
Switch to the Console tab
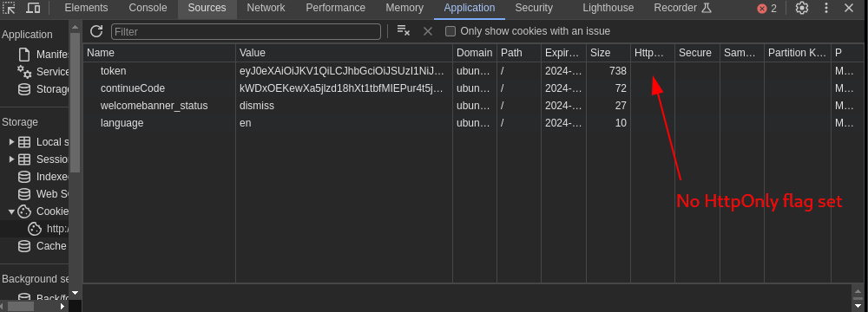coord(148,8)
